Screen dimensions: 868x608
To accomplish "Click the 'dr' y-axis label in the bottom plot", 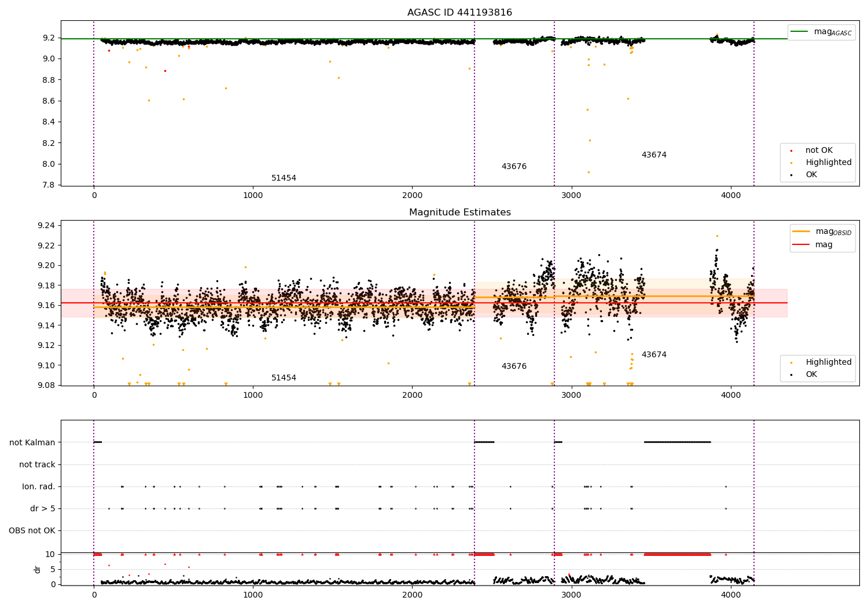I will tap(38, 569).
